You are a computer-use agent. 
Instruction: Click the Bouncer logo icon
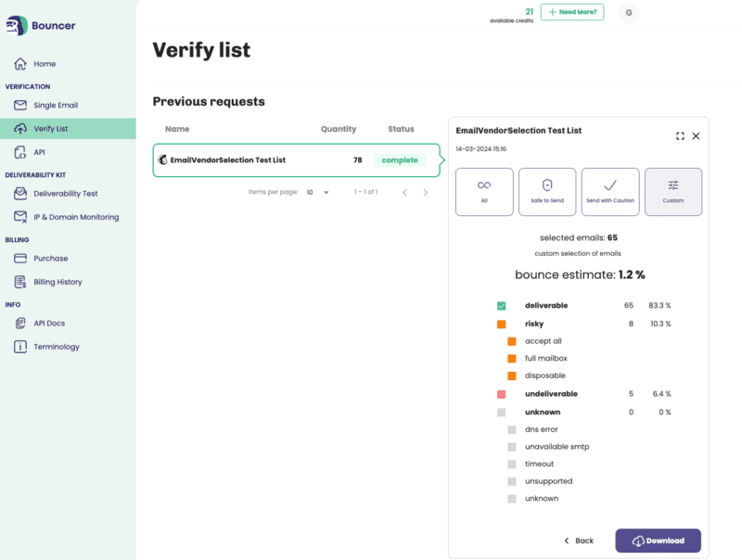[16, 26]
